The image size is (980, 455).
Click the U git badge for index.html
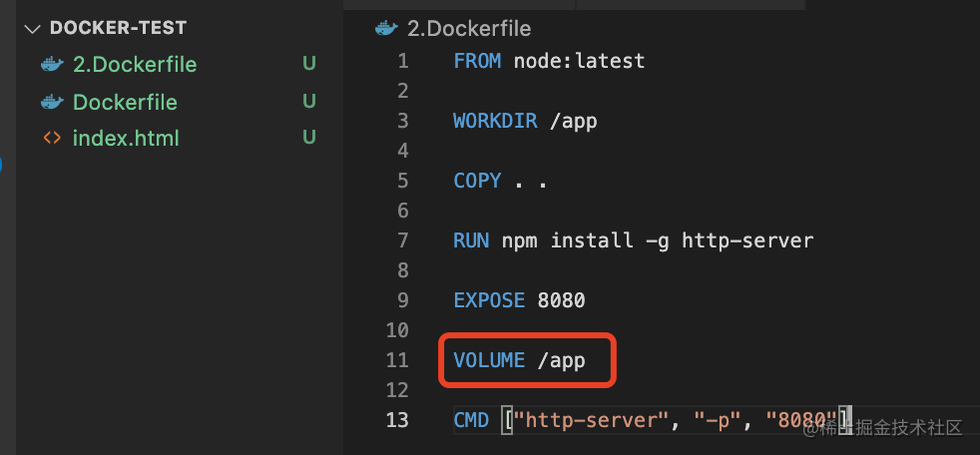(x=309, y=138)
